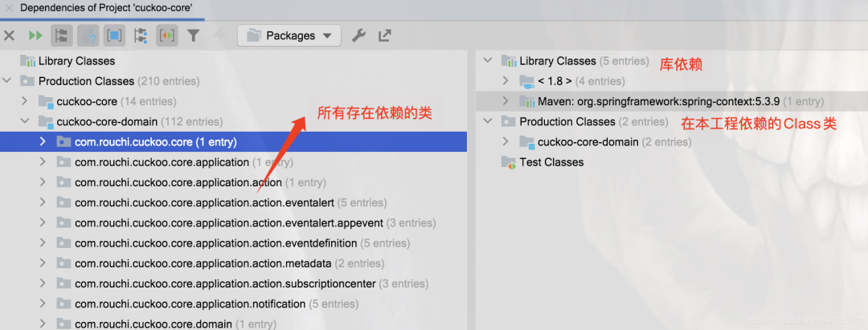Image resolution: width=868 pixels, height=330 pixels.
Task: Select com.rouchi.cuckoo.core.application.notification package
Action: [190, 304]
